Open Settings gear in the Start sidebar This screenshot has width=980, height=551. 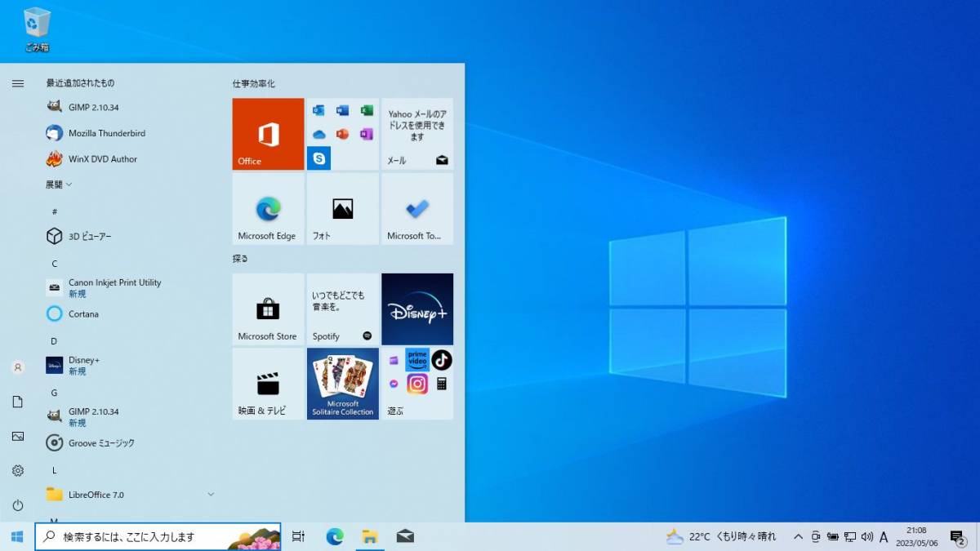(x=18, y=470)
